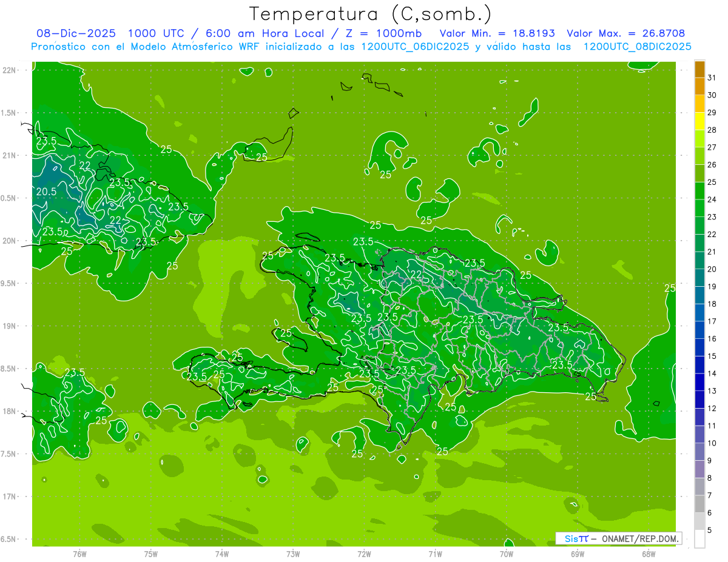Screen dimensions: 728x562
Task: Click the "69W" longitude label
Action: click(578, 554)
